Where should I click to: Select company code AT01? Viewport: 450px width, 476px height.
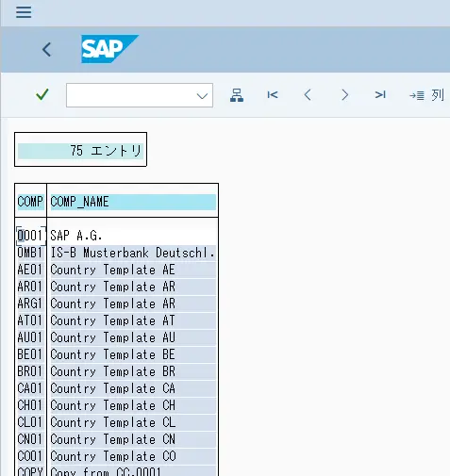coord(30,320)
